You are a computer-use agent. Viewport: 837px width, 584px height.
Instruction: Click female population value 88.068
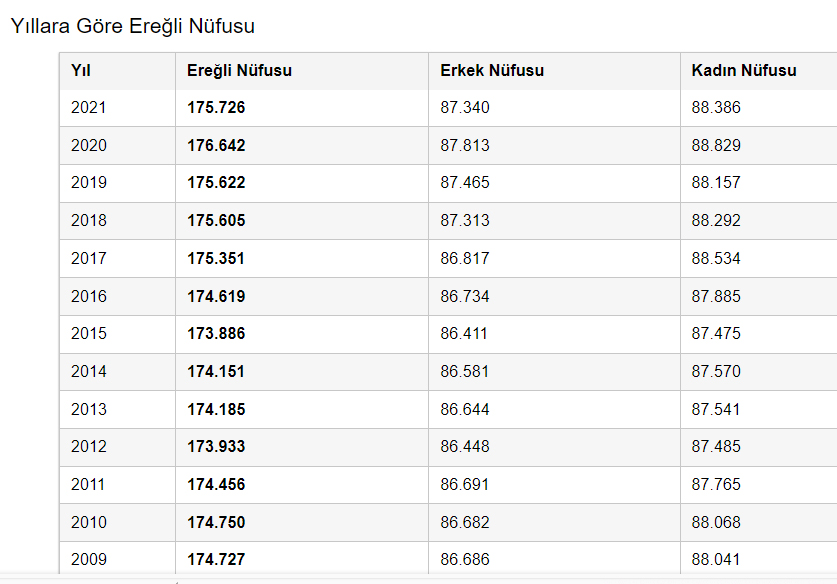tap(716, 522)
